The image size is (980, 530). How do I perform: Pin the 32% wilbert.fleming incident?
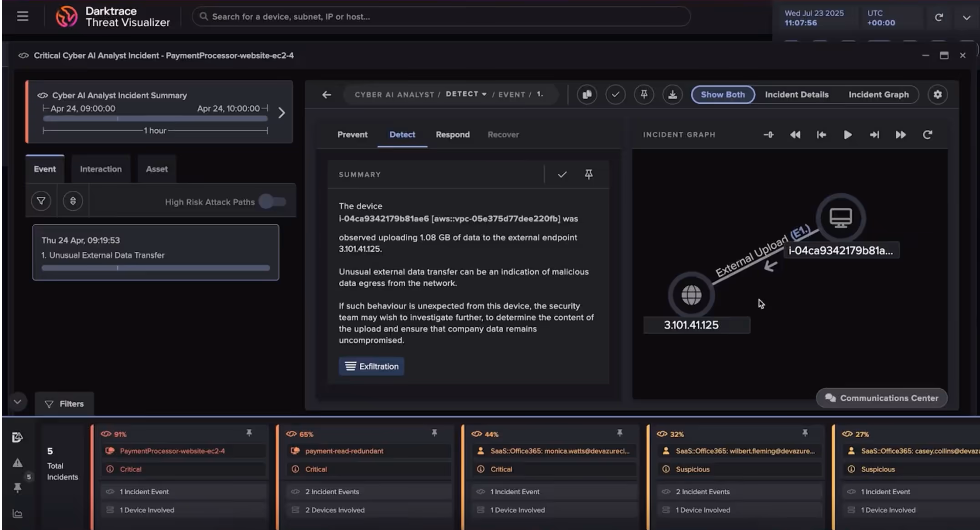[x=805, y=433]
